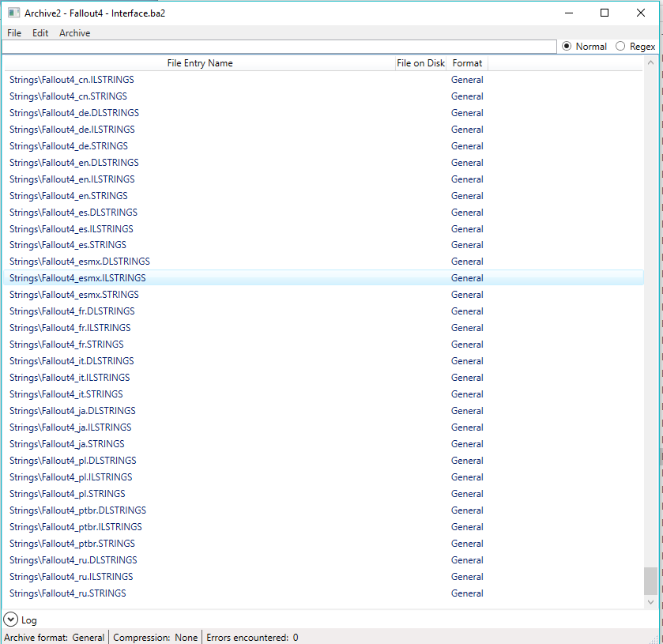Select Strings\Fallout4_ru.STRINGS entry
Screen dimensions: 663x644
[323, 593]
